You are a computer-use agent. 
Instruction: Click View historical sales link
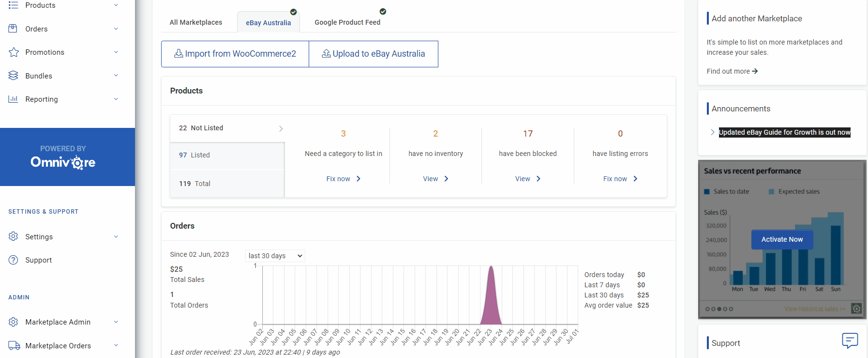(x=815, y=309)
